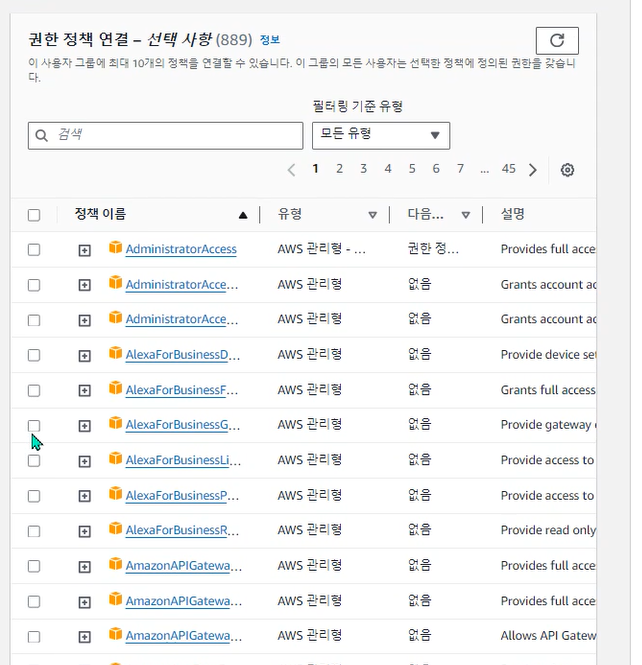This screenshot has width=642, height=665.
Task: Check the AlexaForBusinessF... policy checkbox
Action: click(34, 390)
